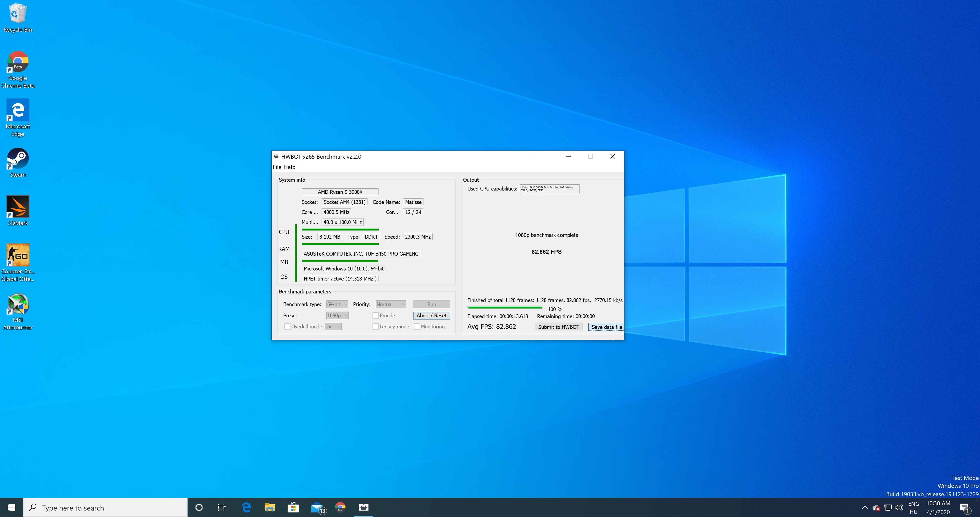The width and height of the screenshot is (980, 517).
Task: Open Cortana from the taskbar
Action: click(199, 507)
